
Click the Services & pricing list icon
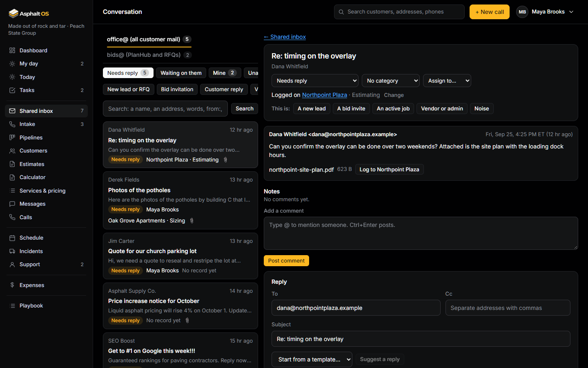[x=12, y=191]
